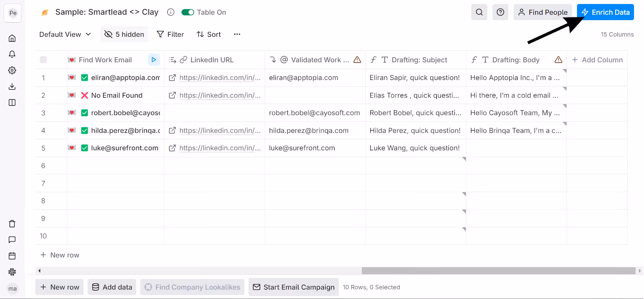
Task: Click Enrich Data button
Action: click(605, 12)
